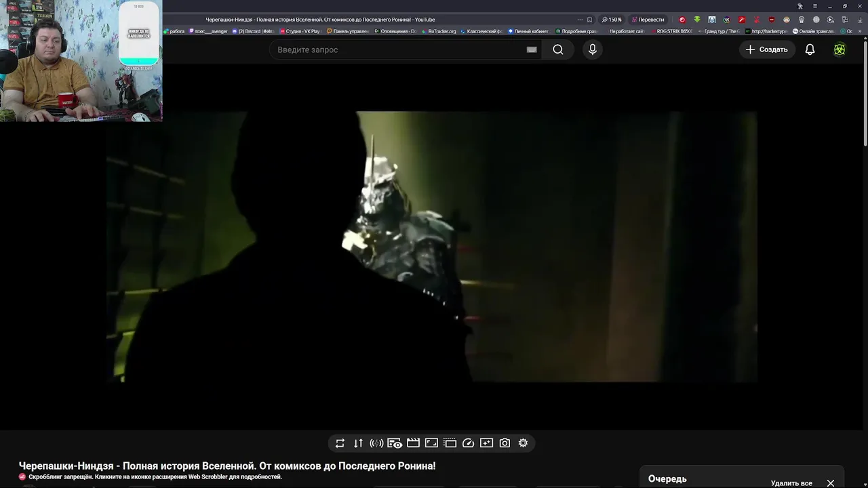Open the Гранд тур bookmark
Image resolution: width=868 pixels, height=488 pixels.
719,31
